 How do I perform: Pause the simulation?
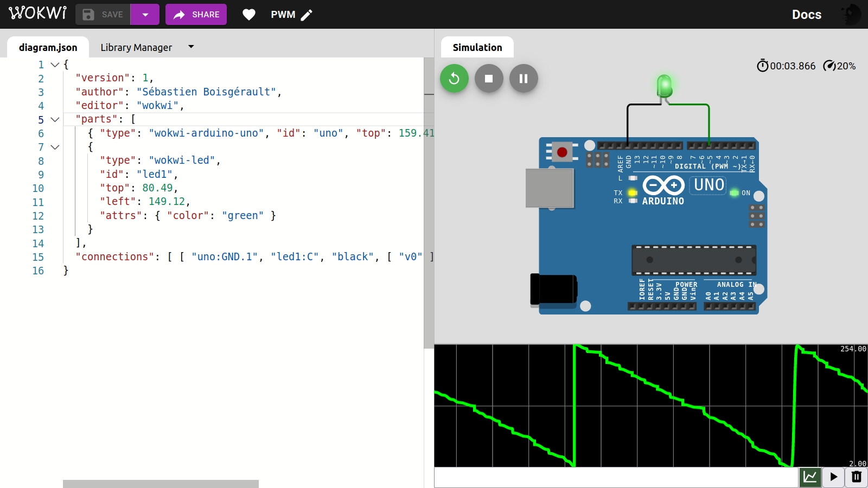click(x=524, y=79)
